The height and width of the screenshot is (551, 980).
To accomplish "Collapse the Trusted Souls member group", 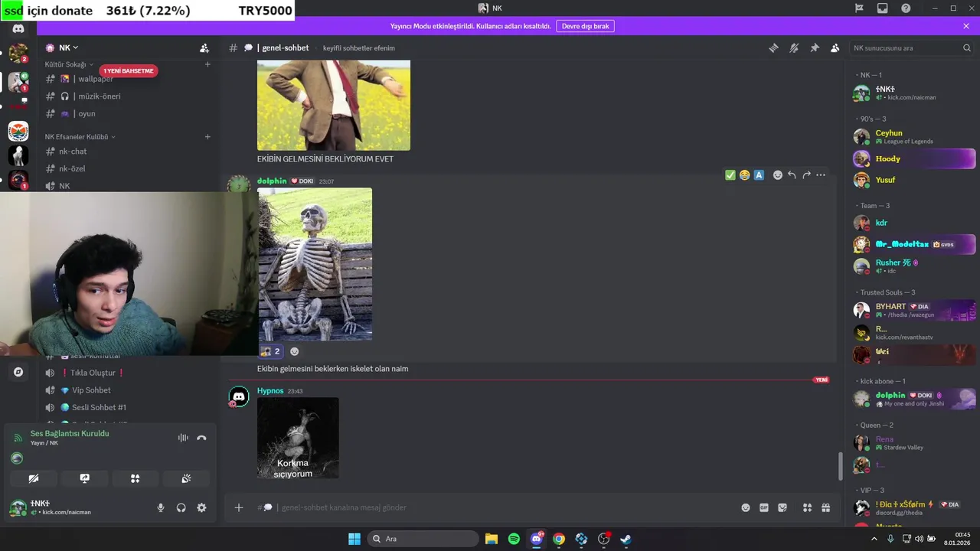I will 887,292.
